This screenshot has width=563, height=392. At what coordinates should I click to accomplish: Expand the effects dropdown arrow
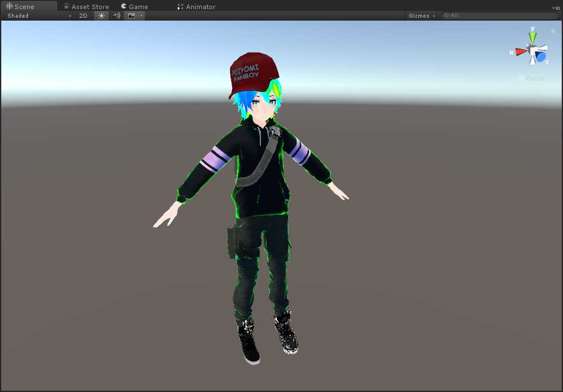point(141,16)
